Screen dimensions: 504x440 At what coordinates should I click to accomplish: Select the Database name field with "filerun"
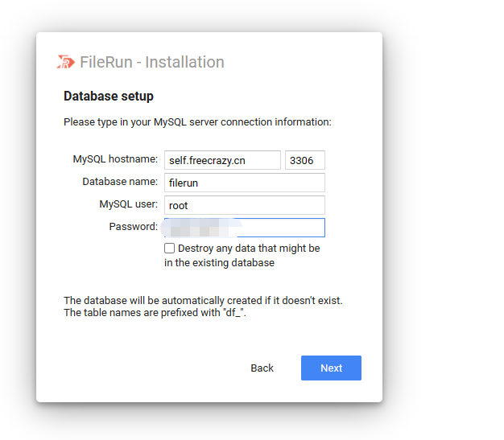pos(244,183)
